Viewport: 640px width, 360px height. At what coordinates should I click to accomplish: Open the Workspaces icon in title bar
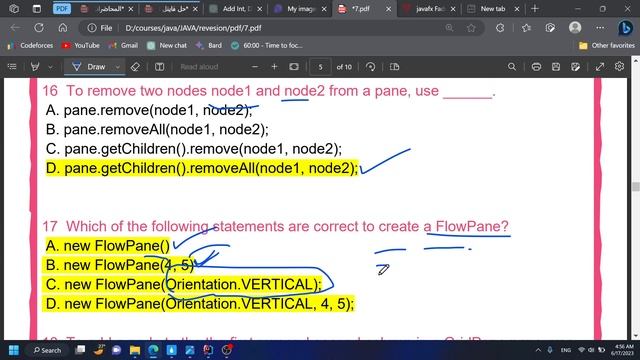[14, 9]
